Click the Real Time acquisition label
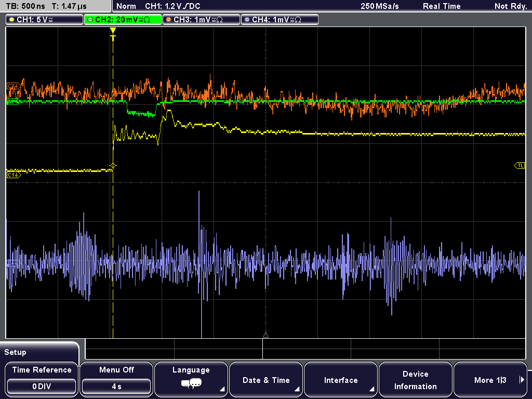The height and width of the screenshot is (399, 532). tap(442, 6)
